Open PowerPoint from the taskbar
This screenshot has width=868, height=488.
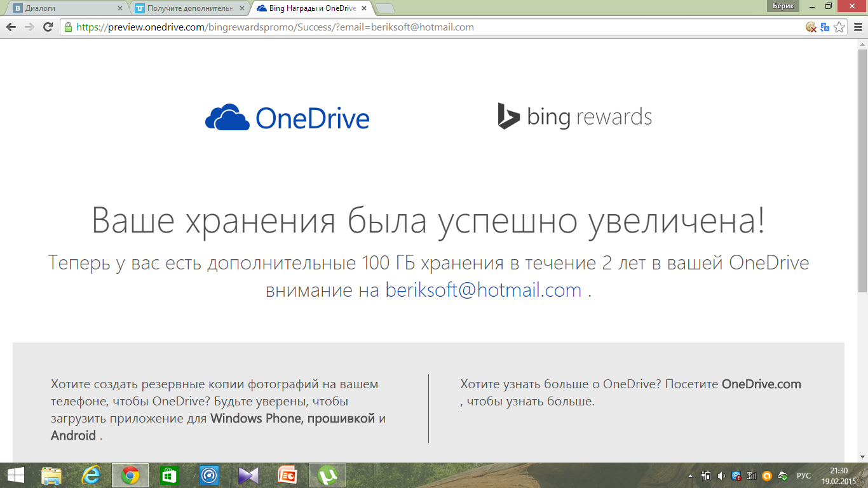pyautogui.click(x=288, y=475)
